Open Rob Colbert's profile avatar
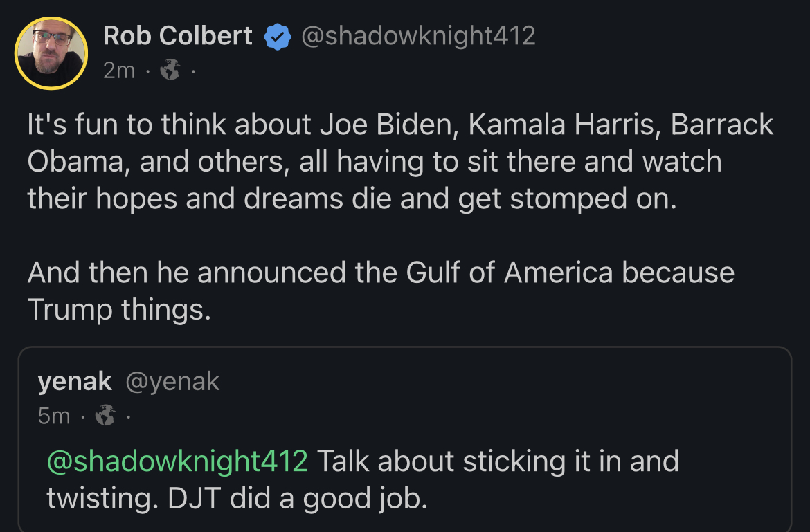Image resolution: width=810 pixels, height=532 pixels. (x=51, y=53)
